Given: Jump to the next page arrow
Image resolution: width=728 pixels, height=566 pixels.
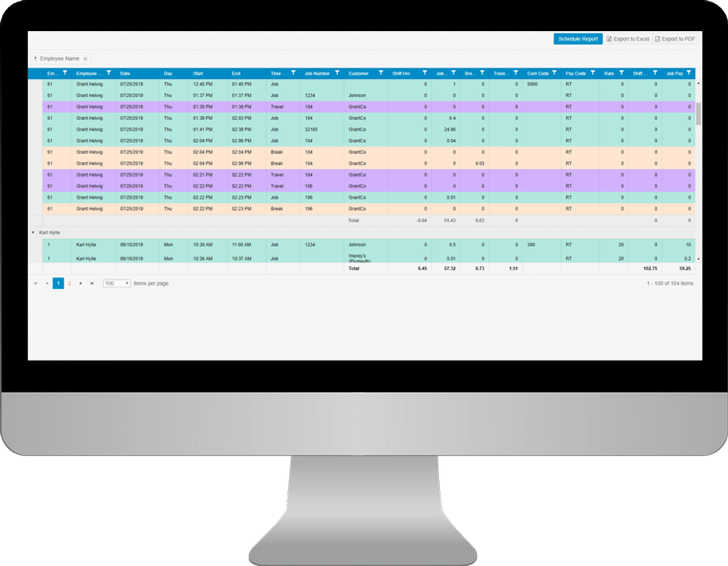Looking at the screenshot, I should click(x=81, y=284).
